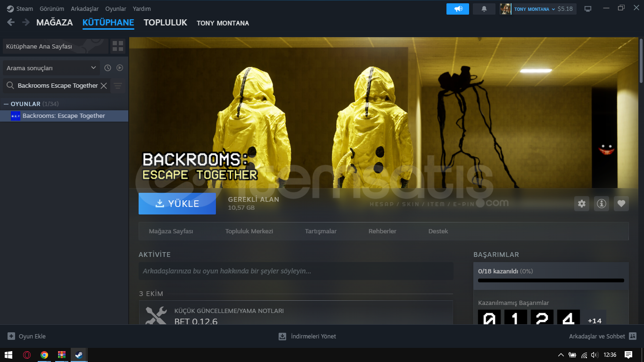The image size is (644, 362).
Task: Open the Oyunlar menu
Action: pos(116,9)
